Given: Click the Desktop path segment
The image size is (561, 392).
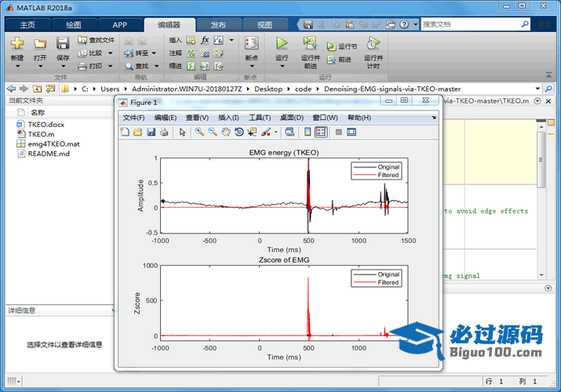Looking at the screenshot, I should [x=268, y=89].
